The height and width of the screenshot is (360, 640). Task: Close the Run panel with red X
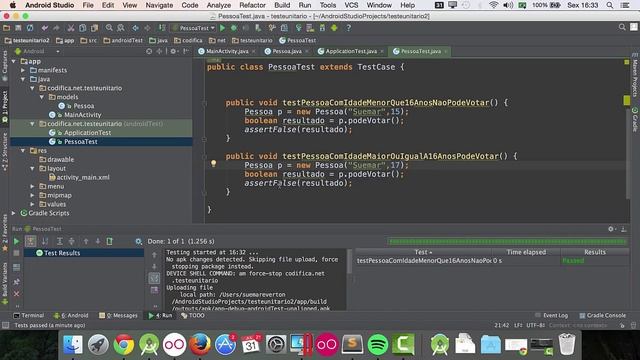16,293
